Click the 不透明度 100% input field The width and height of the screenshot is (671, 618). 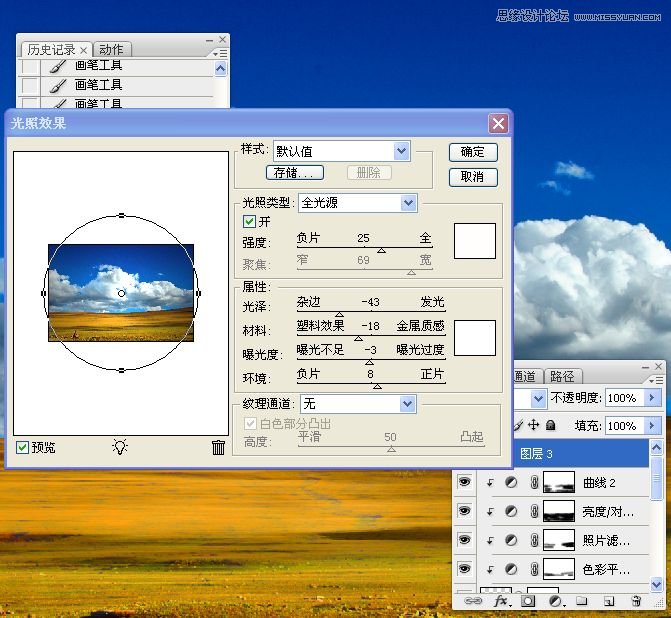(625, 398)
